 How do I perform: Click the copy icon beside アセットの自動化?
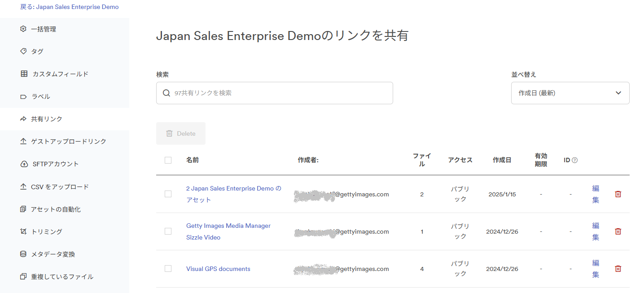[23, 209]
